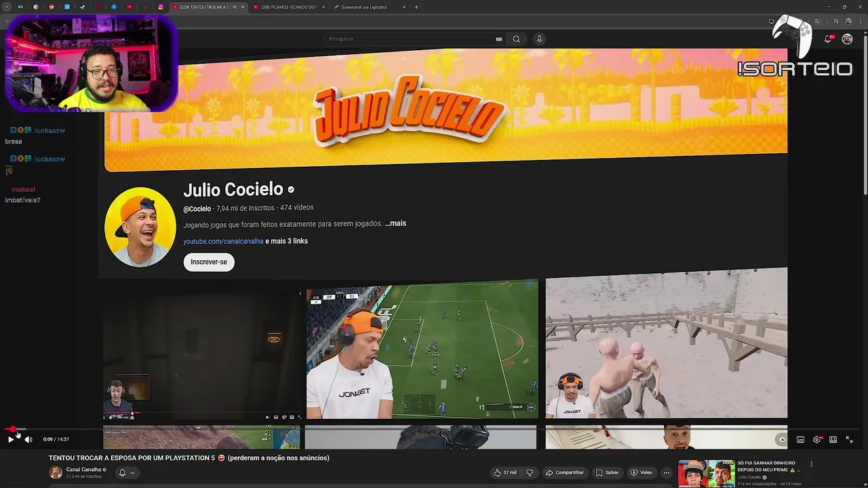The image size is (868, 488).
Task: Open the fighting bald men video thumbnail
Action: (667, 343)
